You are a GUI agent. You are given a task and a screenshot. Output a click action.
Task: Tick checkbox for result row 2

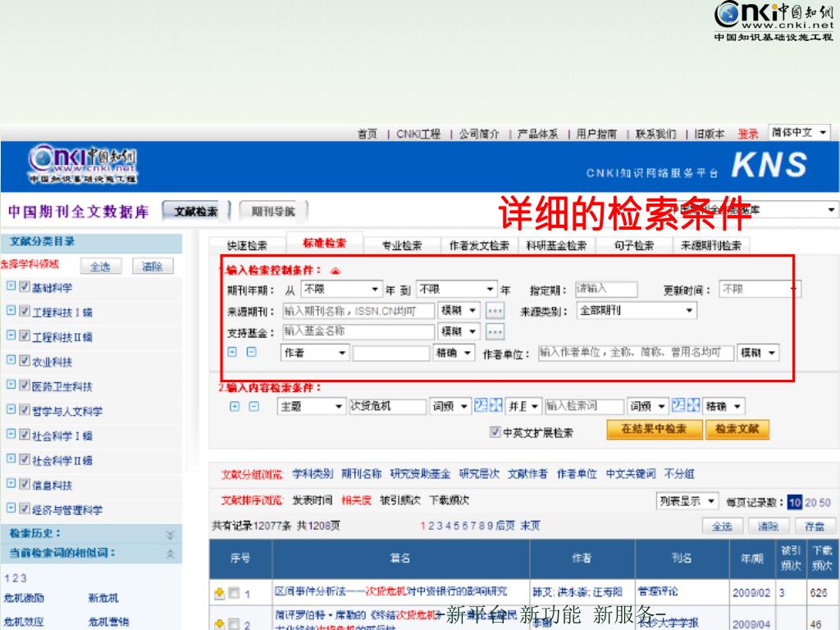tap(234, 624)
